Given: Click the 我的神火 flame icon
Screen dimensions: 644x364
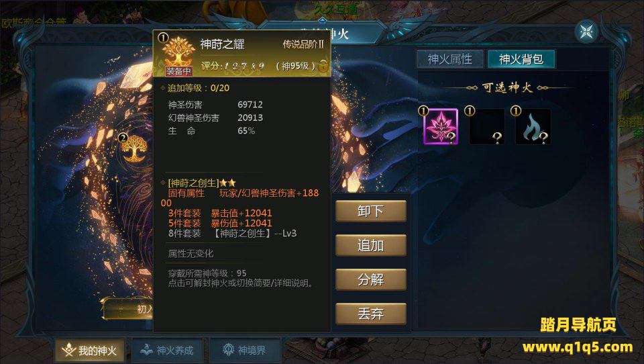Looking at the screenshot, I should click(x=68, y=350).
